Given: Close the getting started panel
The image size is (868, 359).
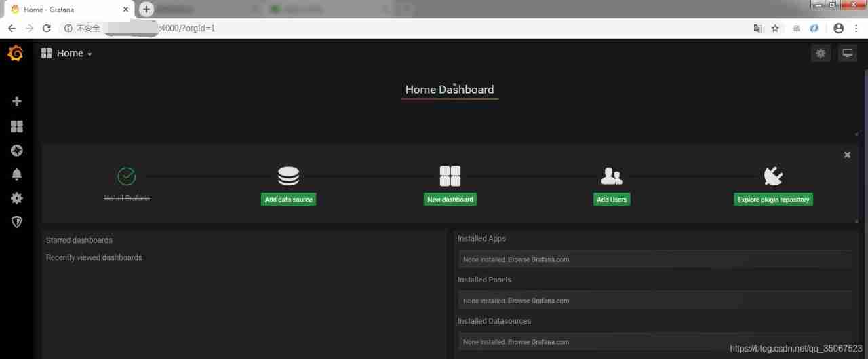Looking at the screenshot, I should pos(847,155).
